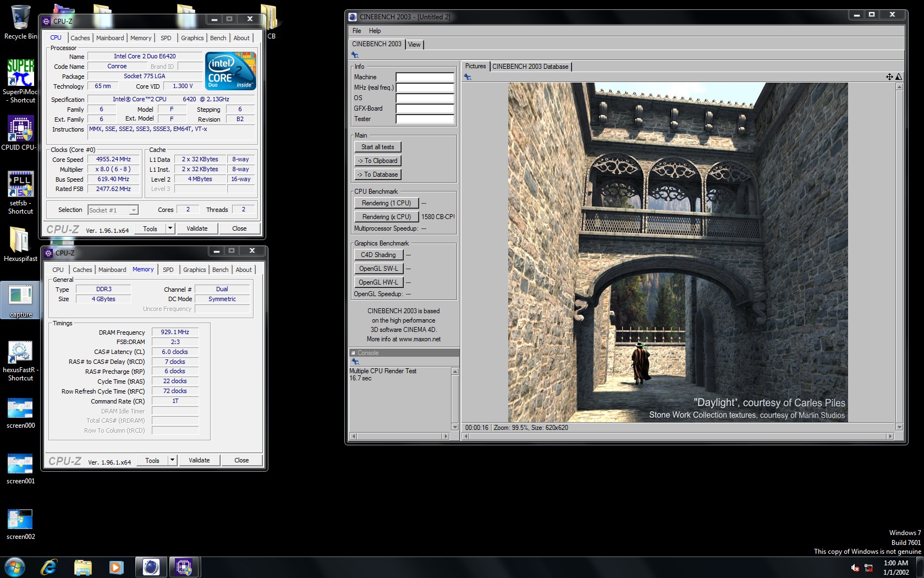Open screen001 image file icon
Image resolution: width=924 pixels, height=578 pixels.
pyautogui.click(x=20, y=468)
